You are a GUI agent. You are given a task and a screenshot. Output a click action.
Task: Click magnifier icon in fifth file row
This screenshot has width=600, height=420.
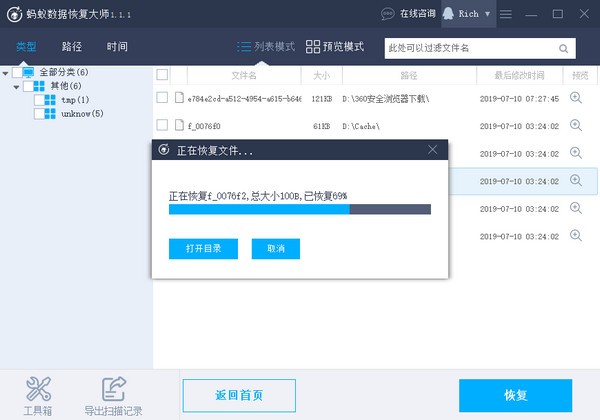tap(576, 208)
